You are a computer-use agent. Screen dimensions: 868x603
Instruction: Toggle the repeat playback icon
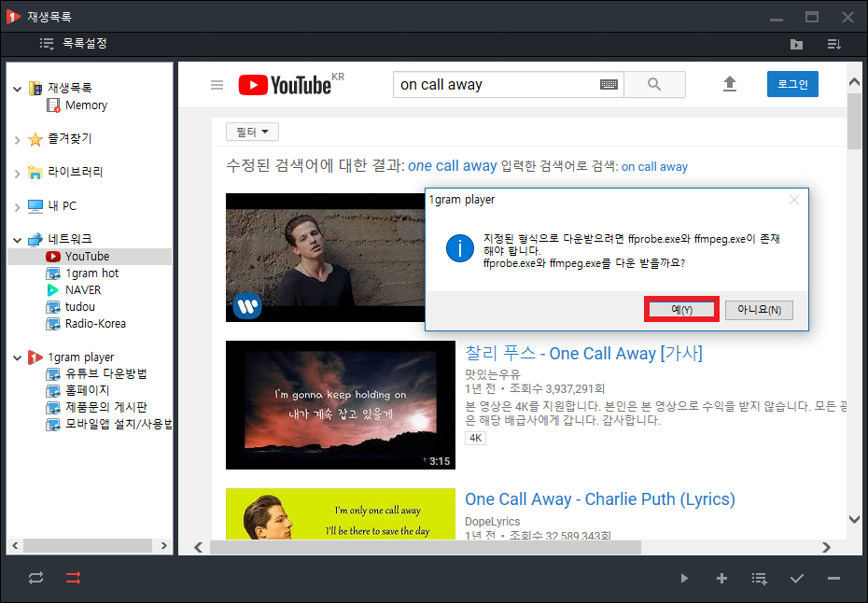pyautogui.click(x=36, y=578)
